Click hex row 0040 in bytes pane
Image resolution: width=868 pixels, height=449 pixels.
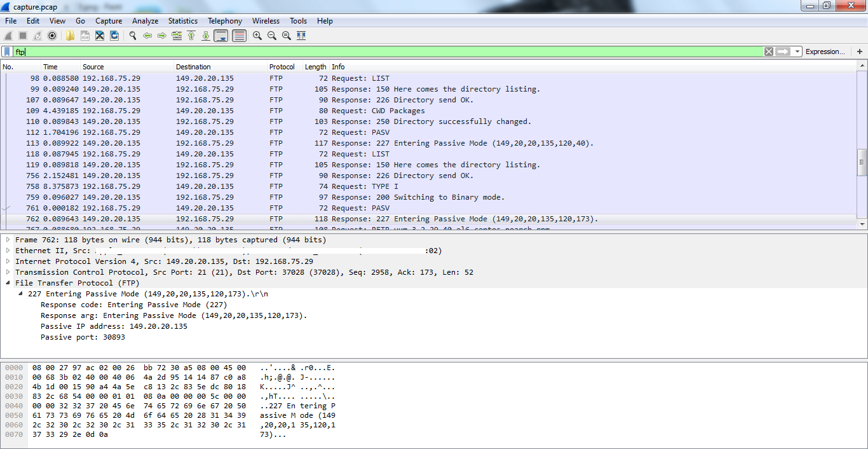(172, 406)
